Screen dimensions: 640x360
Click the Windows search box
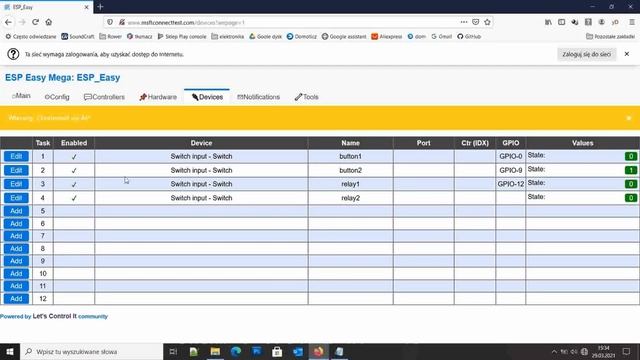click(91, 351)
